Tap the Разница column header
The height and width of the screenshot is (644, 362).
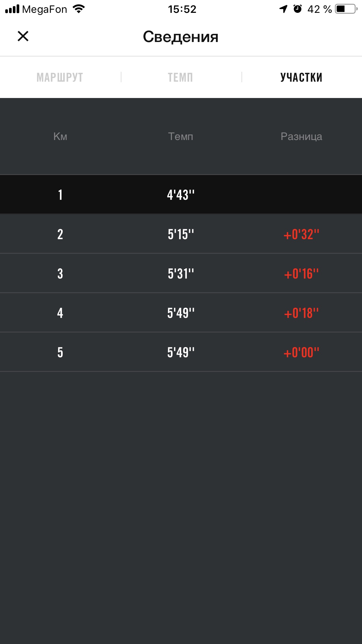301,136
